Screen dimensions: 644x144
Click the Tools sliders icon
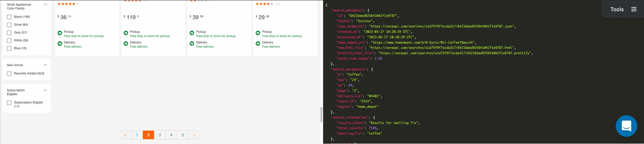pyautogui.click(x=634, y=9)
